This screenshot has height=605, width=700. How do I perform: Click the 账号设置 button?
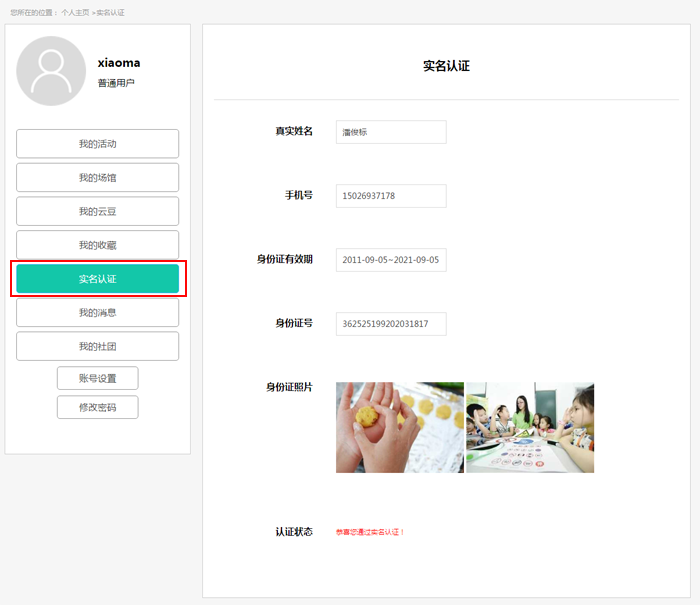(x=97, y=378)
